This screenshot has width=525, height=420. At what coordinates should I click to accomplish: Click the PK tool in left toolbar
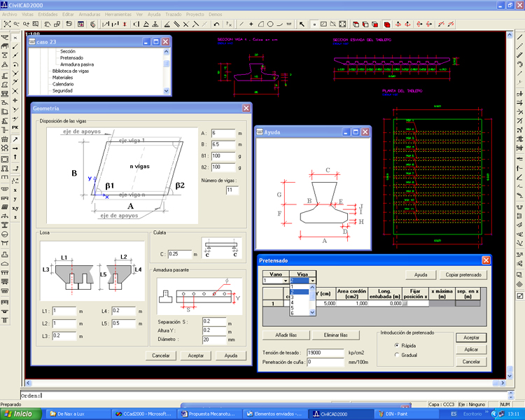15,129
